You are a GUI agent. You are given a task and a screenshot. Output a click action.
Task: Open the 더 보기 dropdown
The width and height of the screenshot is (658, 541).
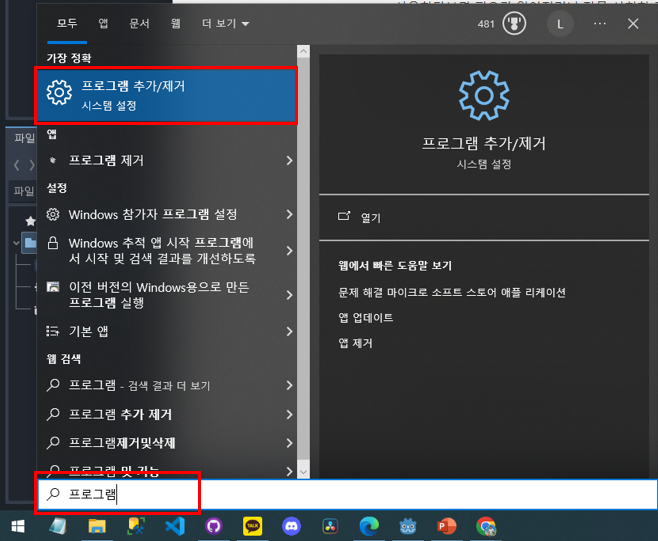(x=225, y=24)
